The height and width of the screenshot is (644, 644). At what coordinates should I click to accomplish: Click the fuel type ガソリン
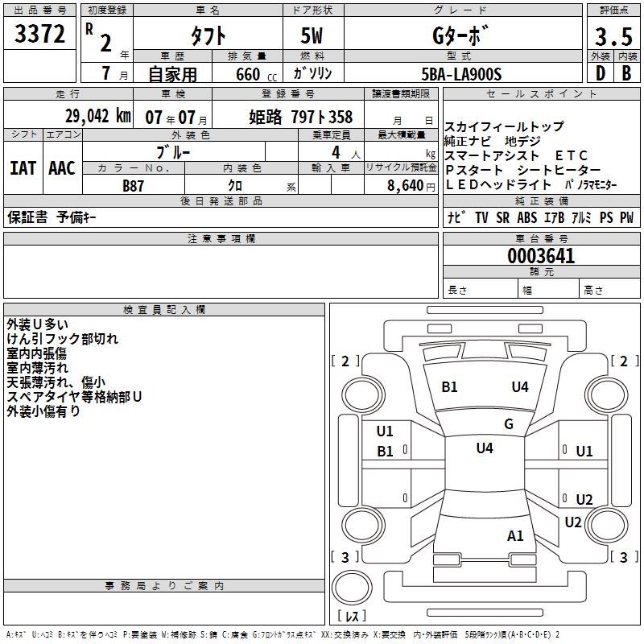click(312, 73)
